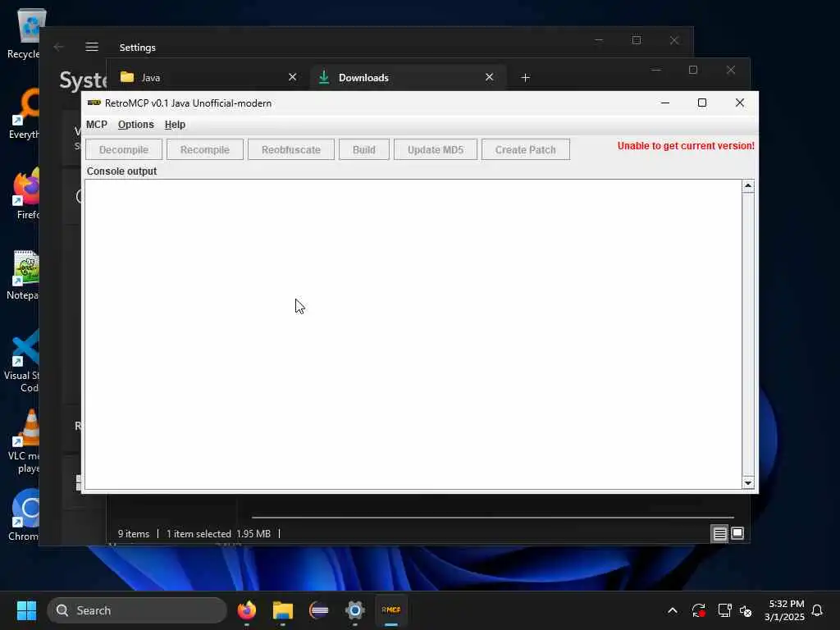
Task: Open File Explorer from the taskbar
Action: [283, 610]
